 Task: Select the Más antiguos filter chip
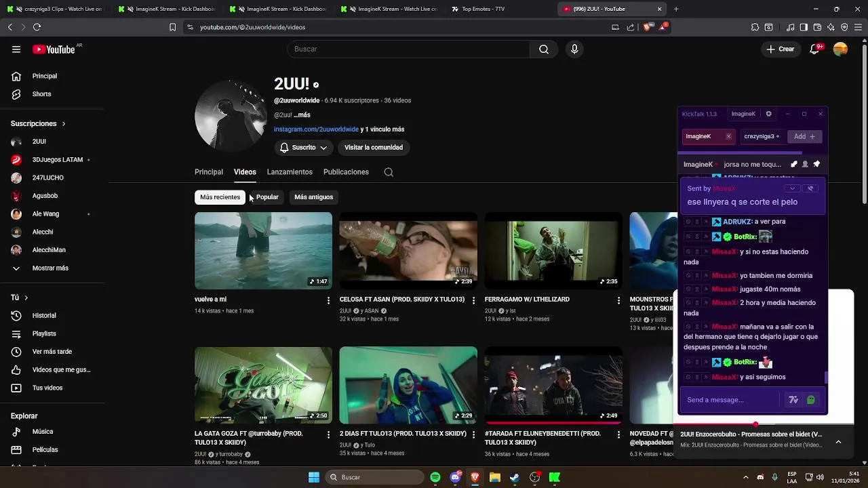coord(313,197)
